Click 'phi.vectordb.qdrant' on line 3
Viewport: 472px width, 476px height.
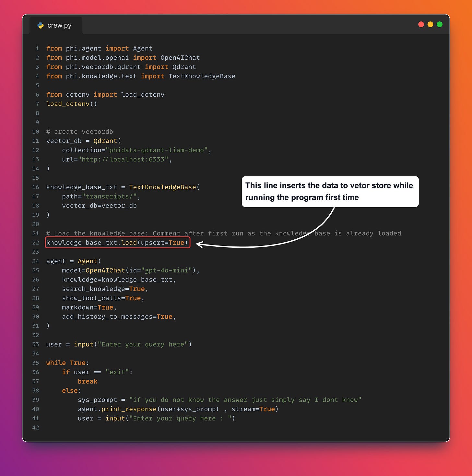[103, 67]
